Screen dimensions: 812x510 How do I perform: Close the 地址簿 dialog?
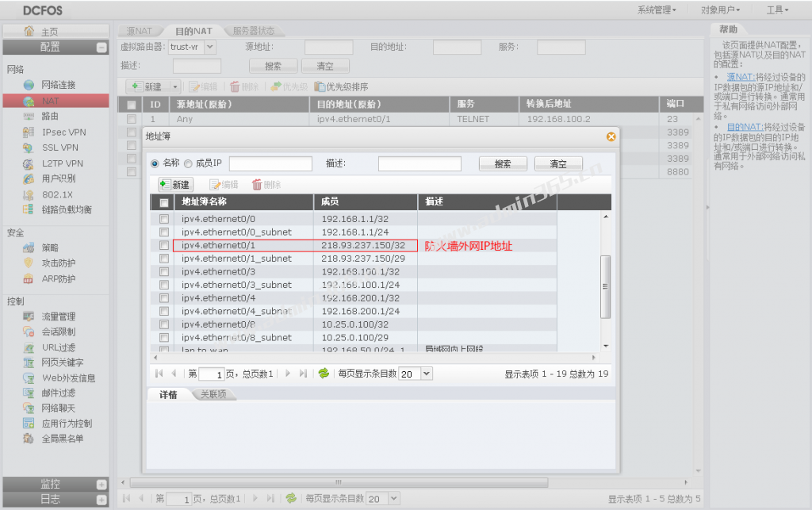611,136
